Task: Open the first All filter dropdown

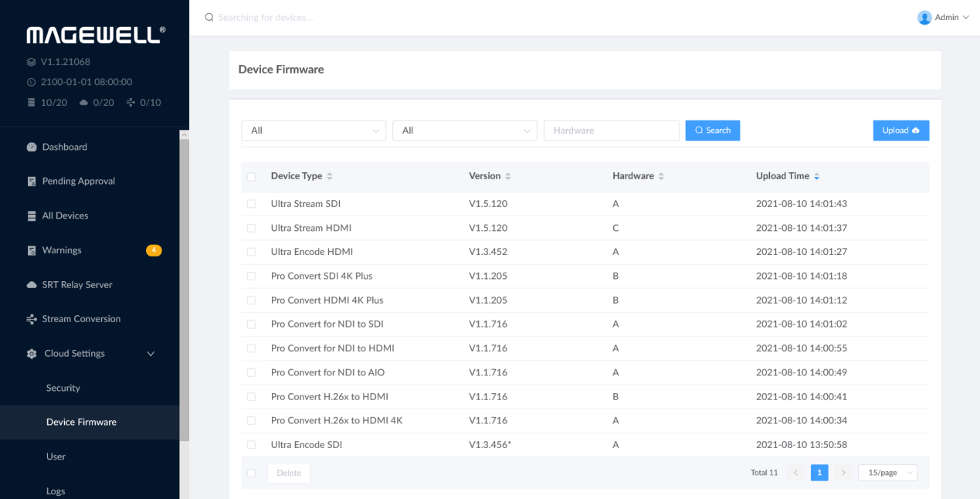Action: coord(314,131)
